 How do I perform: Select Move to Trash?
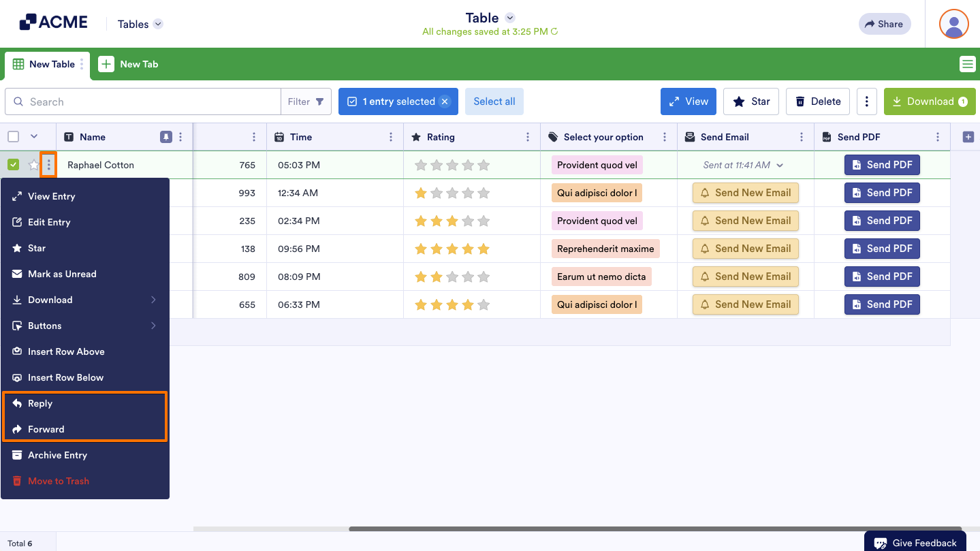(85, 481)
